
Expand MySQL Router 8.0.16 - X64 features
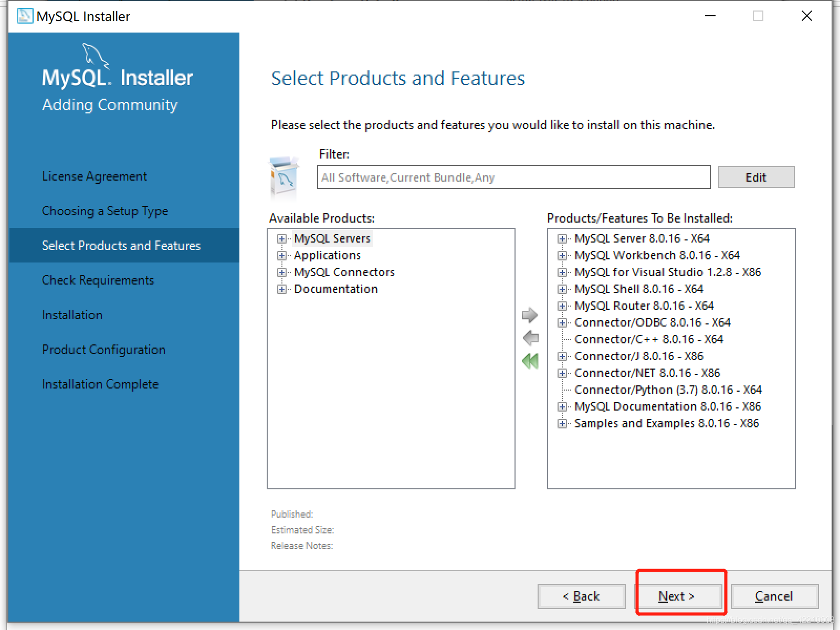(562, 306)
